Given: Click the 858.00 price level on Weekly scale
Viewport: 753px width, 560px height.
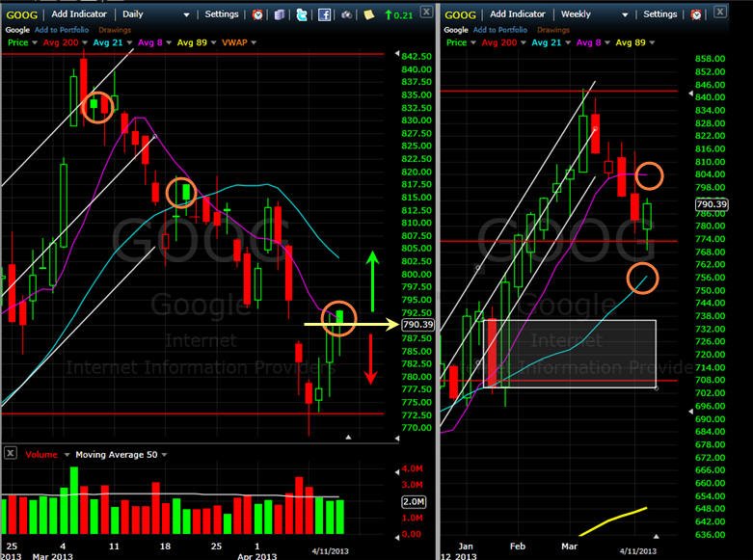Looking at the screenshot, I should tap(710, 59).
